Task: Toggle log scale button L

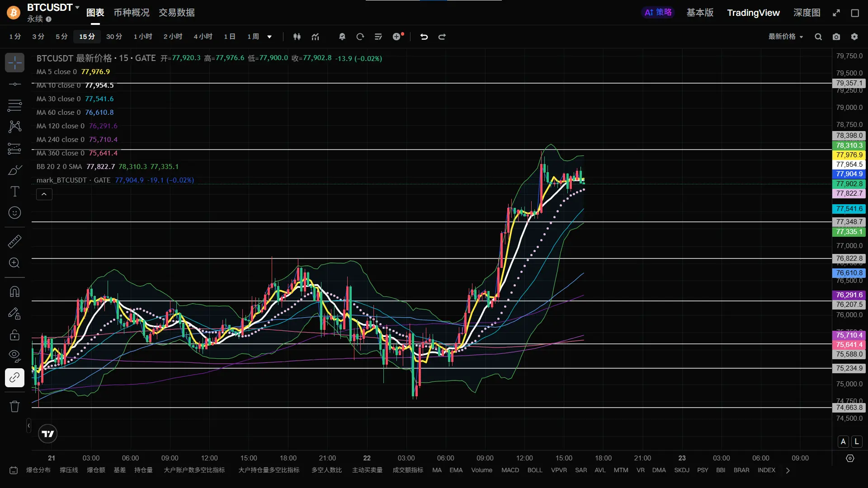Action: pos(857,441)
